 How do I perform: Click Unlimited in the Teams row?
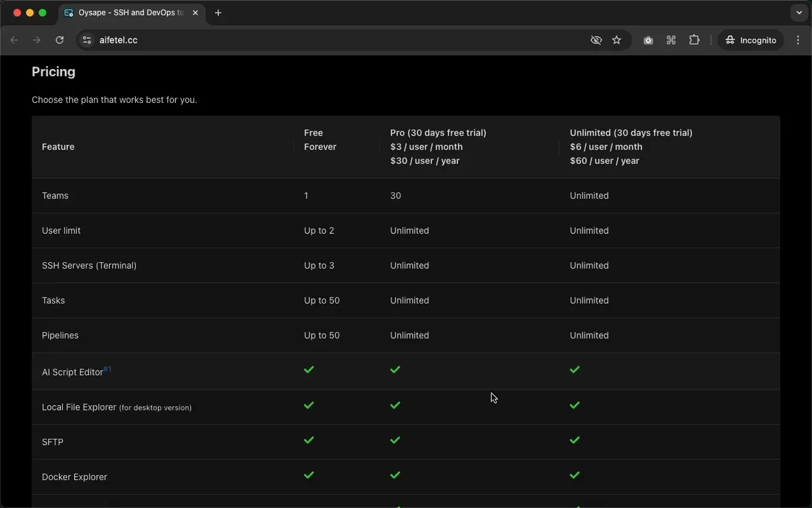(589, 196)
